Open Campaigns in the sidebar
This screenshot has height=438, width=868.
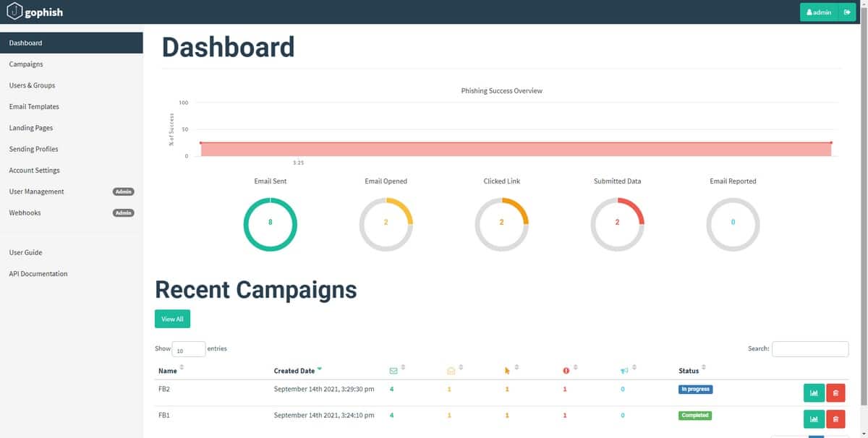pos(26,64)
